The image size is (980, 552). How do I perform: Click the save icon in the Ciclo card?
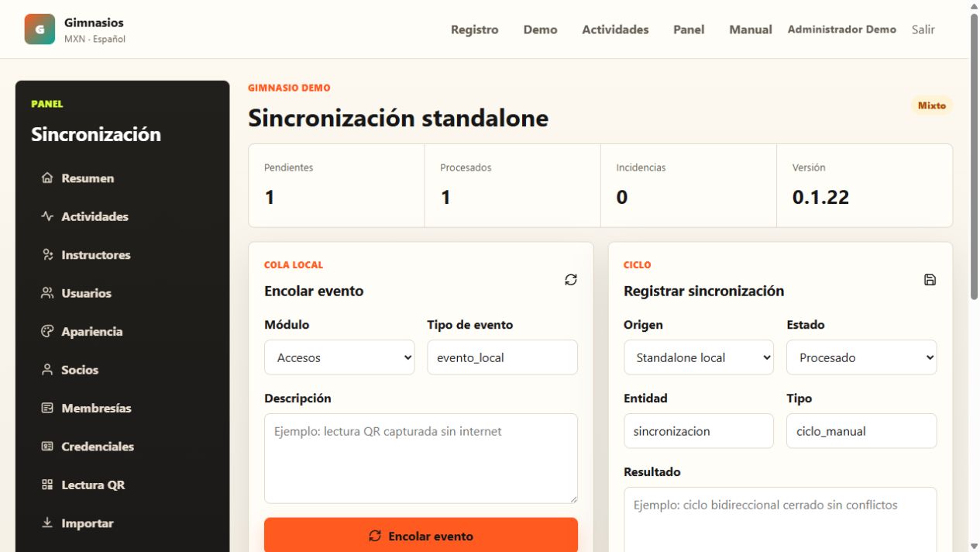930,280
